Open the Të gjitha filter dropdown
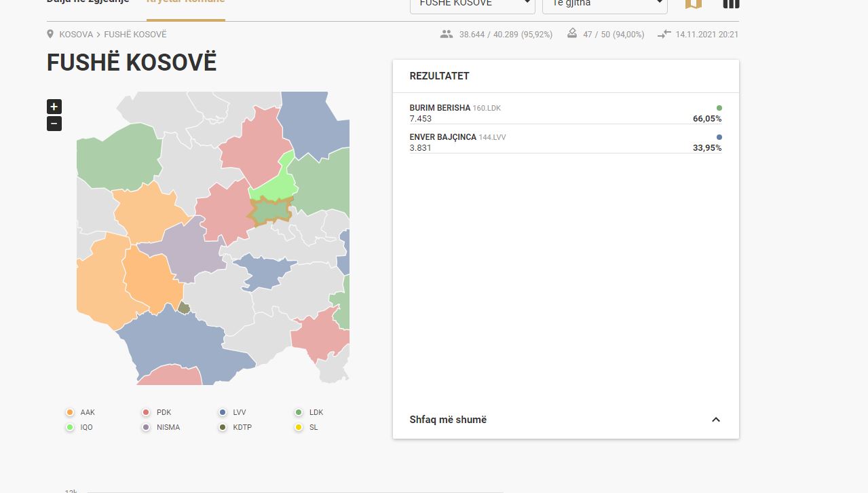 click(x=605, y=5)
